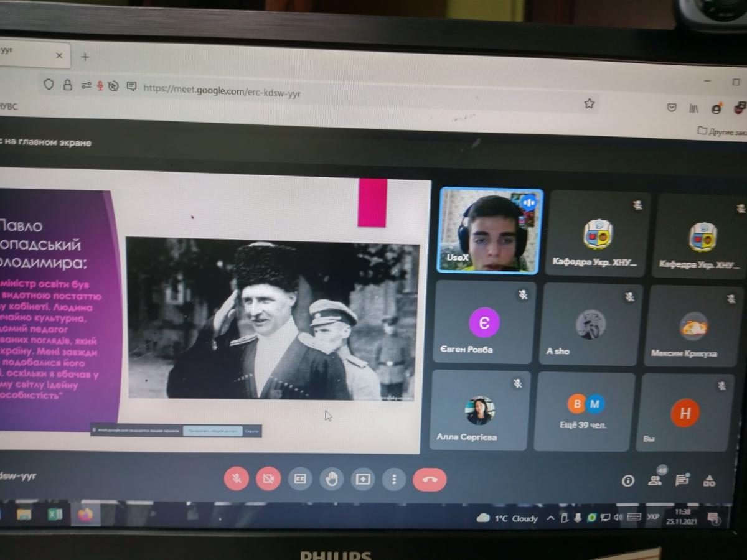Screen dimensions: 747x560
Task: Select UseX video tile
Action: click(x=491, y=230)
